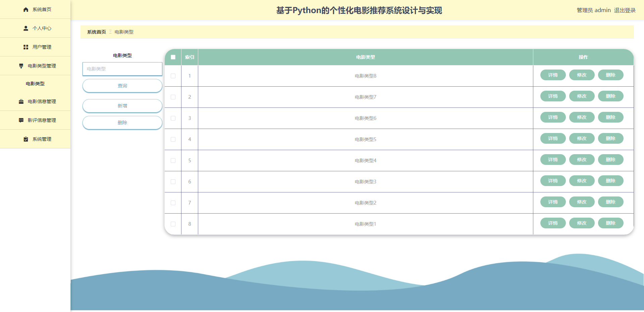Click the icon next to 电影类型管理
This screenshot has height=312, width=644.
coord(21,66)
